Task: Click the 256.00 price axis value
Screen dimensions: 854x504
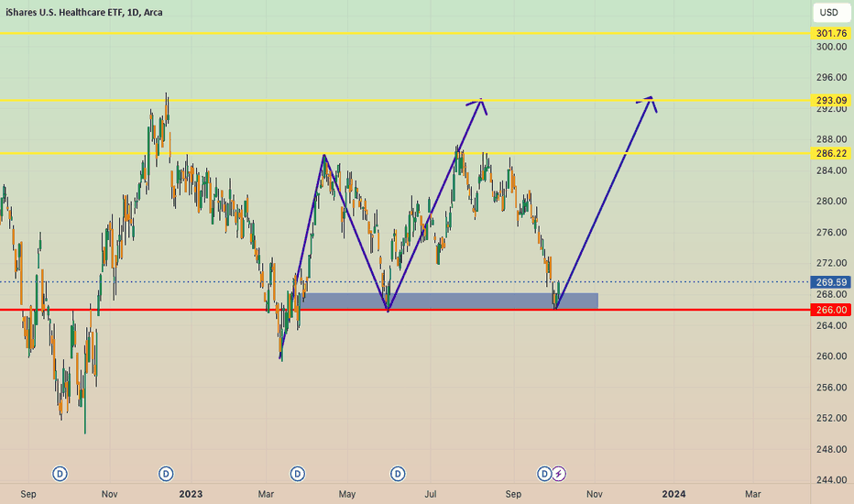Action: click(831, 388)
